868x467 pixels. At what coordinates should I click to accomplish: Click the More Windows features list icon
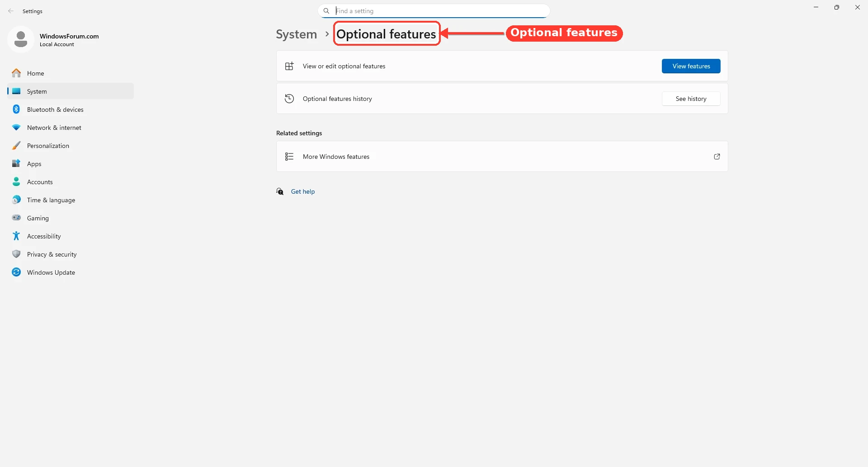click(289, 157)
